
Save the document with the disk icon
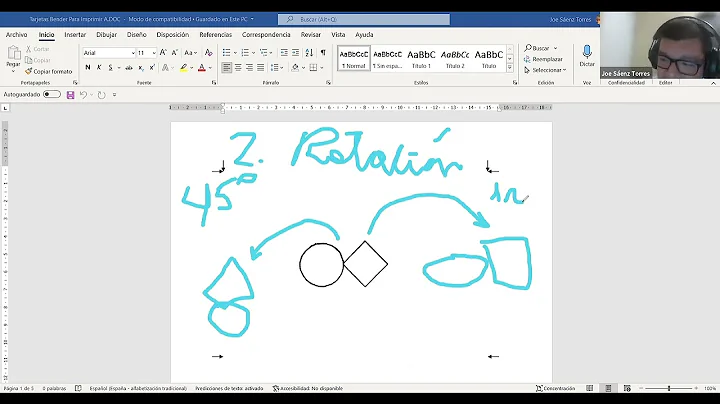[70, 95]
